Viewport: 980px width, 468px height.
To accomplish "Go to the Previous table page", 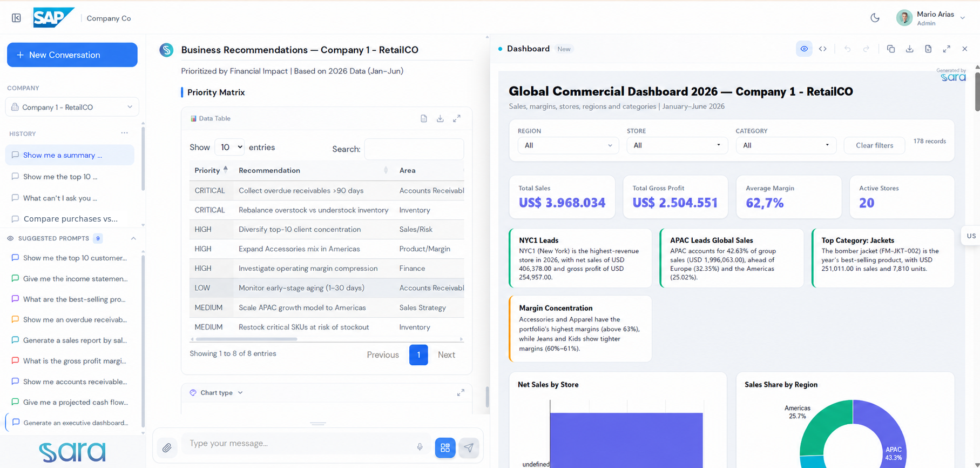I will 383,355.
